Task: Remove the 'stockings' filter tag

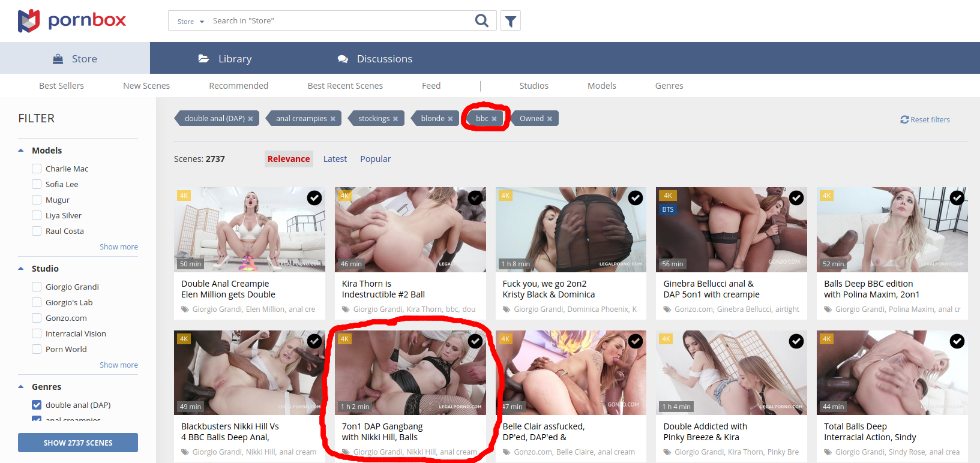Action: (395, 119)
